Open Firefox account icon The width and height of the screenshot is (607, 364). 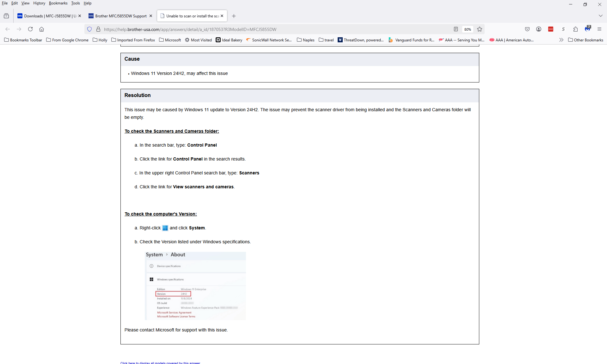tap(539, 29)
